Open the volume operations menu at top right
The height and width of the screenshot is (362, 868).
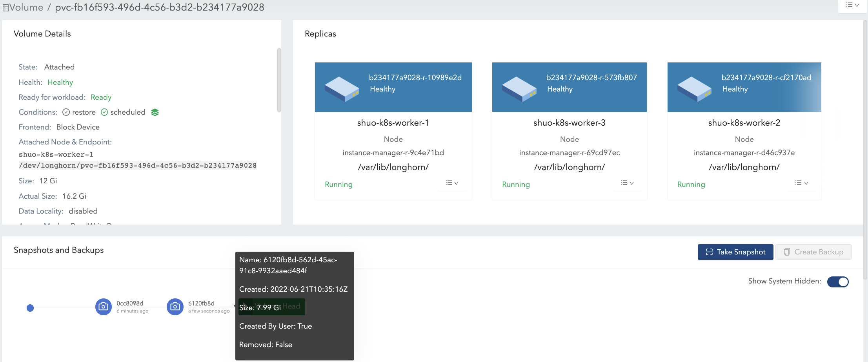(852, 5)
